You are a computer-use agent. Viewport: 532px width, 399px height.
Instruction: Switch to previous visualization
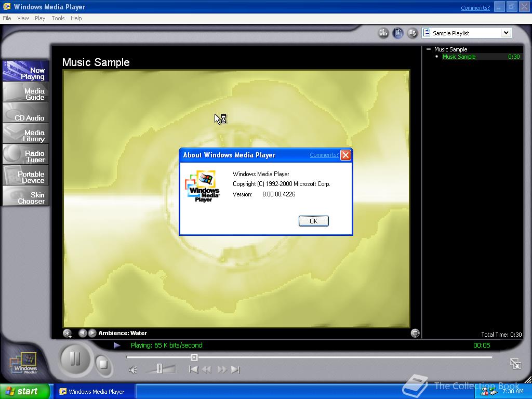[83, 333]
